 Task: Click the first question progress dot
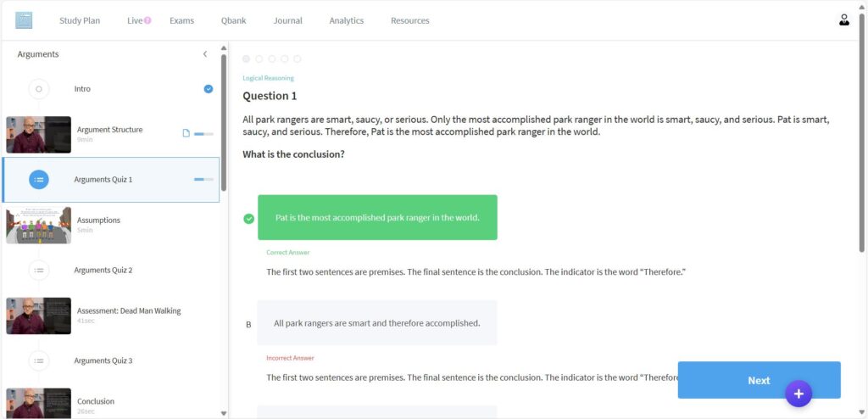tap(247, 59)
